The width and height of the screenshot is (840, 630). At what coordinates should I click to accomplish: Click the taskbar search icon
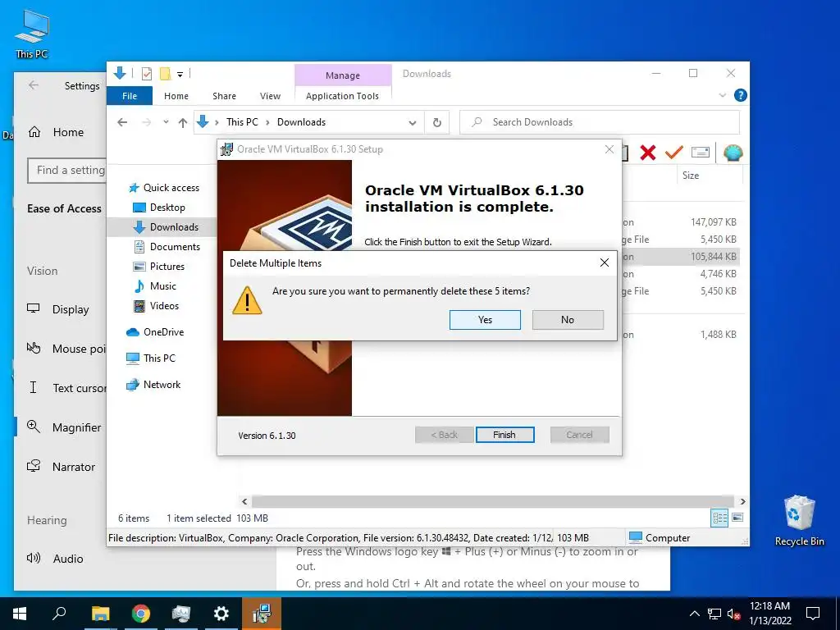tap(59, 614)
